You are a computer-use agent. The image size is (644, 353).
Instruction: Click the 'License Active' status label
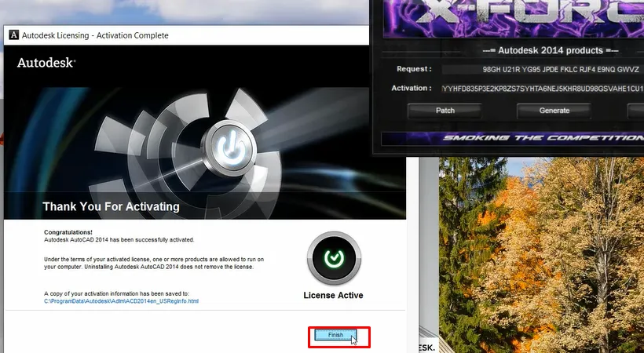tap(333, 296)
